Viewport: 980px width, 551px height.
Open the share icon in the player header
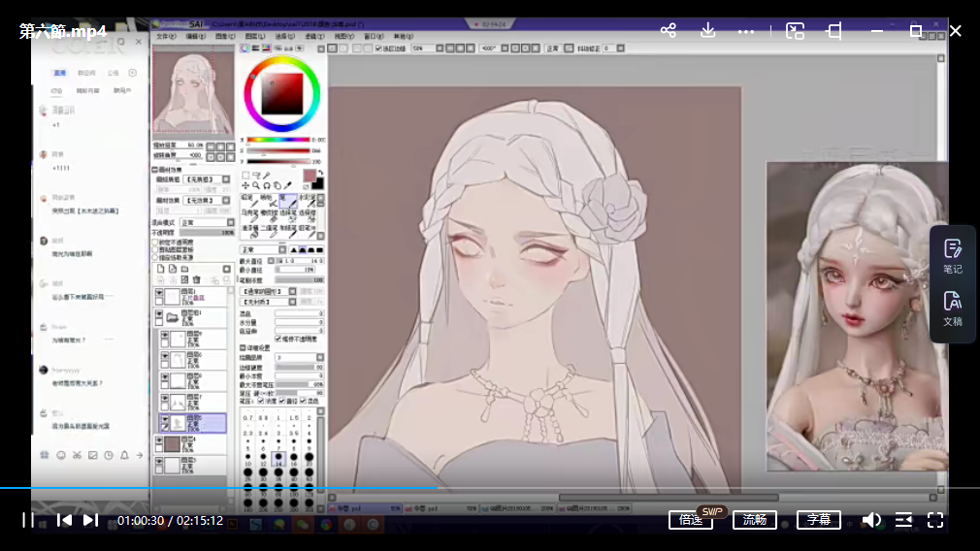click(669, 30)
